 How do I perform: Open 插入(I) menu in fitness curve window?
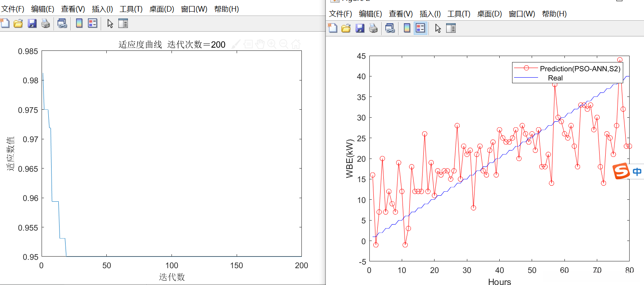pos(102,9)
